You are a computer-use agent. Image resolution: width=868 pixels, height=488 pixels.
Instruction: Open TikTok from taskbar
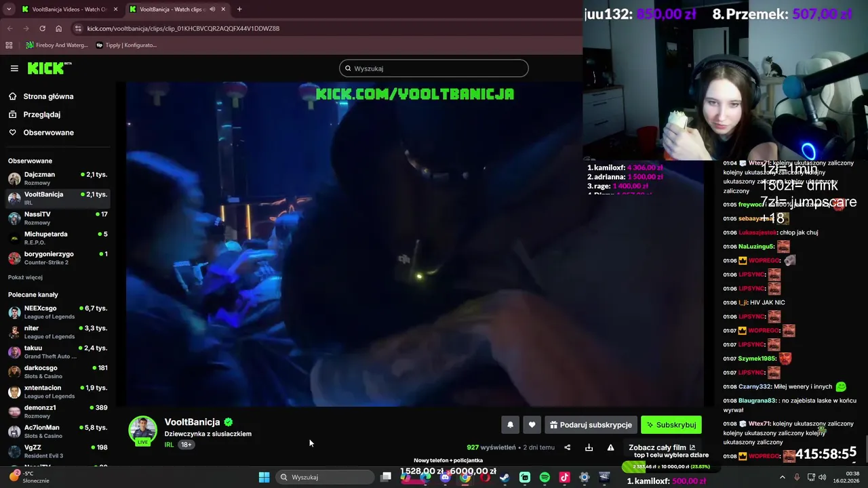564,477
